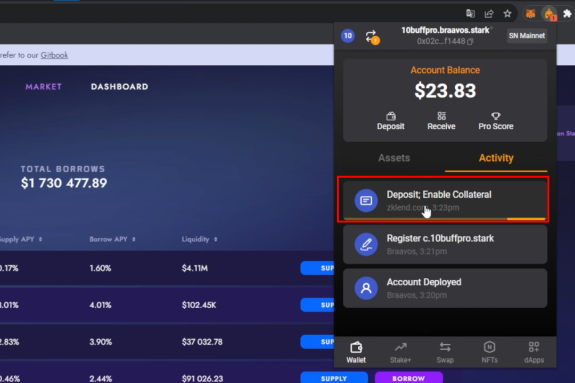The width and height of the screenshot is (575, 383).
Task: Open the SN Mainnet network selector
Action: 527,36
